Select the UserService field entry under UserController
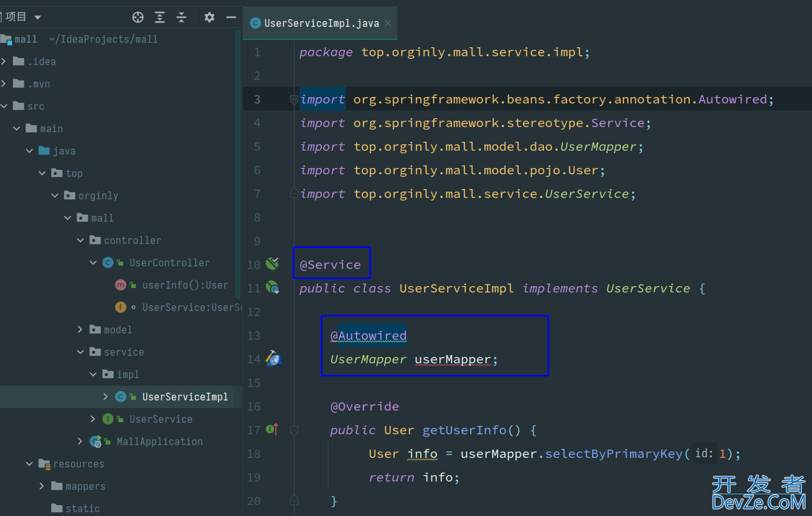812x516 pixels. pyautogui.click(x=192, y=307)
